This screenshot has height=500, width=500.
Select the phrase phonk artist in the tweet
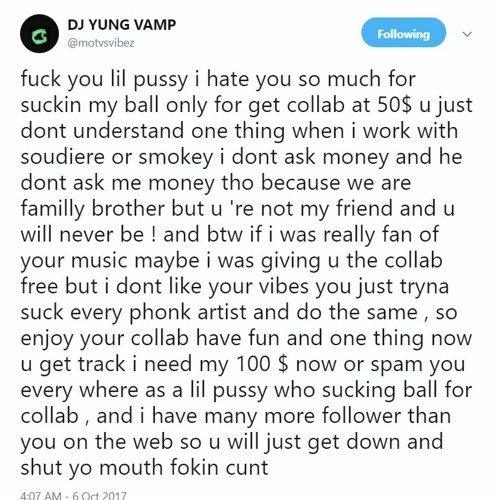click(187, 314)
